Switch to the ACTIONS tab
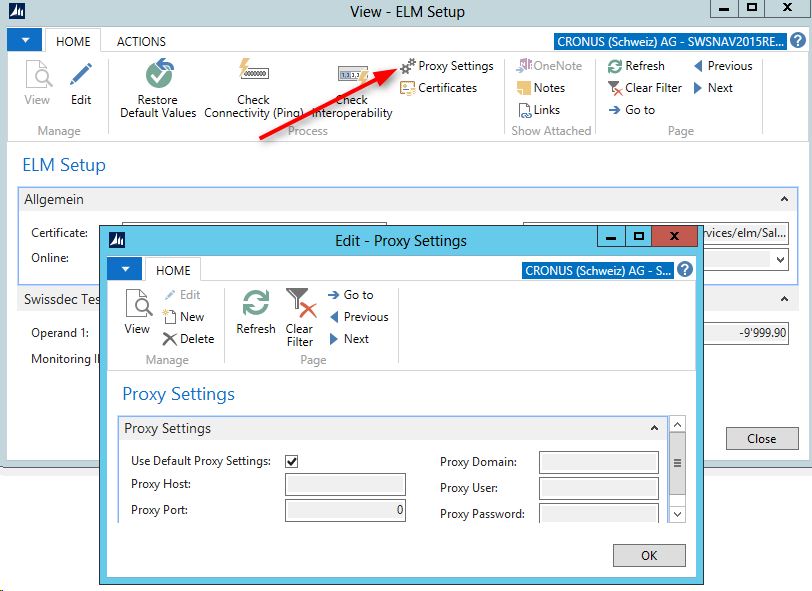This screenshot has width=812, height=591. [141, 42]
